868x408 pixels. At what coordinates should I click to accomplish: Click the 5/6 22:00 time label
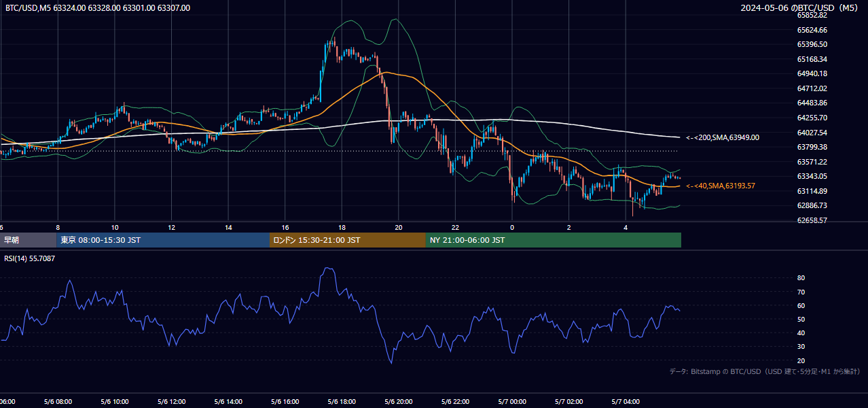455,402
